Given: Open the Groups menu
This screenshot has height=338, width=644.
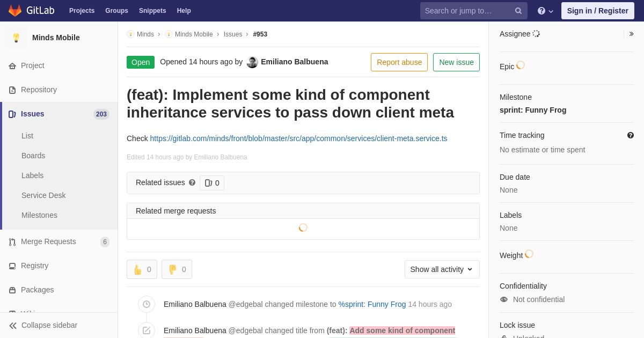Looking at the screenshot, I should click(116, 11).
